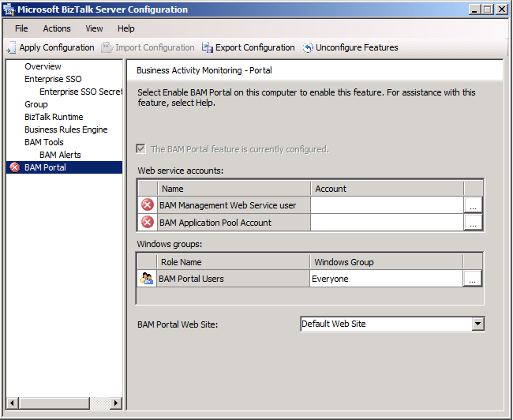Close the BizTalk Server Configuration window
Image resolution: width=513 pixels, height=420 pixels.
pyautogui.click(x=501, y=9)
